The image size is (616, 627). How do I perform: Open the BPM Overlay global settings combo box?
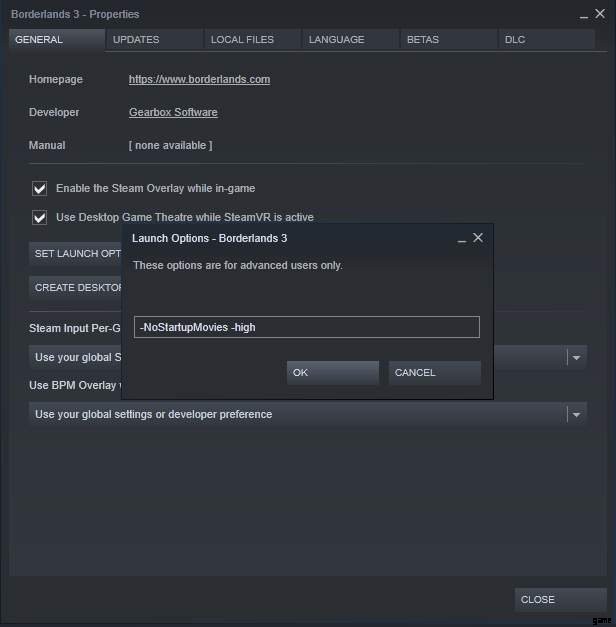coord(308,414)
